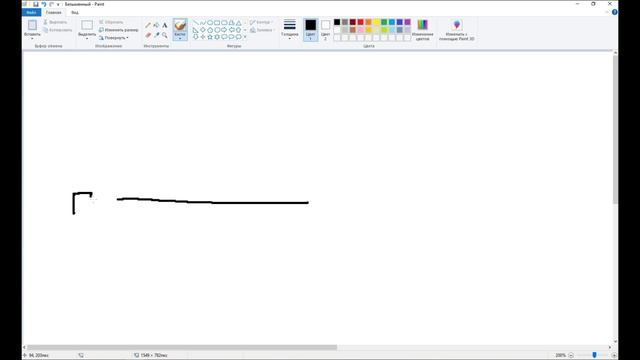This screenshot has height=360, width=640.
Task: Click the Select rectangle icon
Action: [87, 25]
